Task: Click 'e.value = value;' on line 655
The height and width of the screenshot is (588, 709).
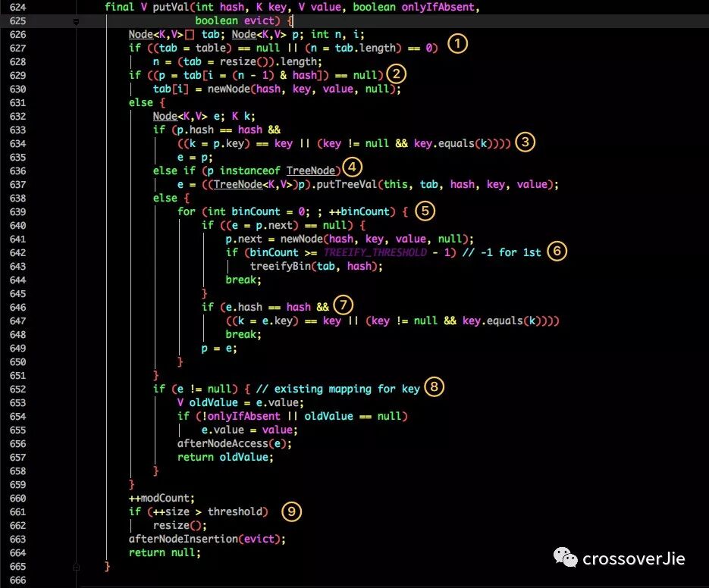Action: pos(249,430)
